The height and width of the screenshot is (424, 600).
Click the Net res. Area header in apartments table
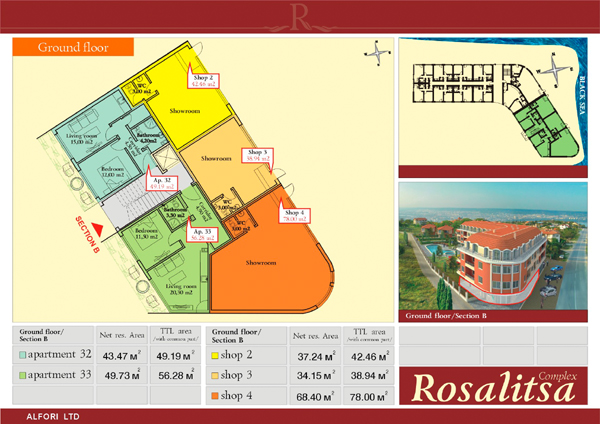tap(122, 336)
